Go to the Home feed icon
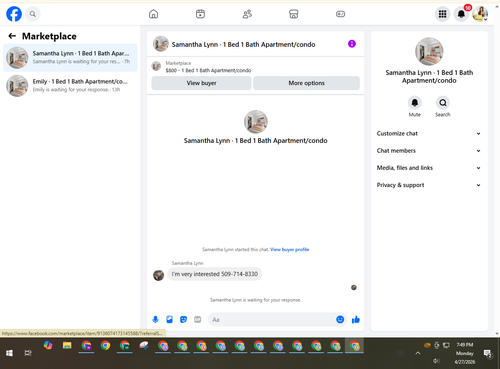 (153, 14)
